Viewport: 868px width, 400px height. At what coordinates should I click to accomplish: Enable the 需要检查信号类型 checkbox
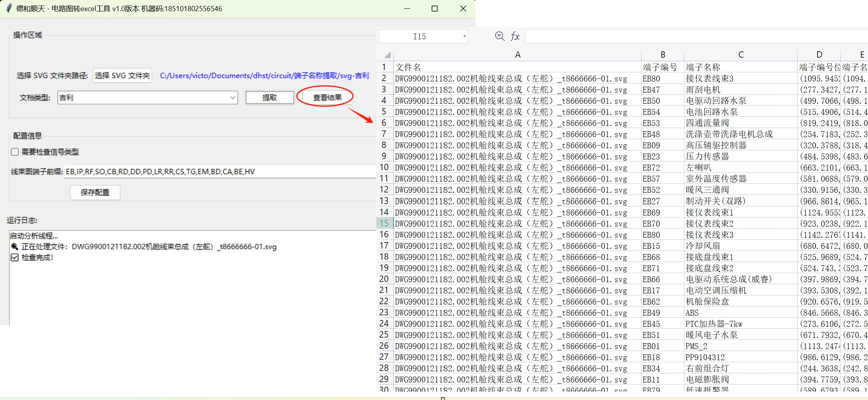click(x=15, y=152)
